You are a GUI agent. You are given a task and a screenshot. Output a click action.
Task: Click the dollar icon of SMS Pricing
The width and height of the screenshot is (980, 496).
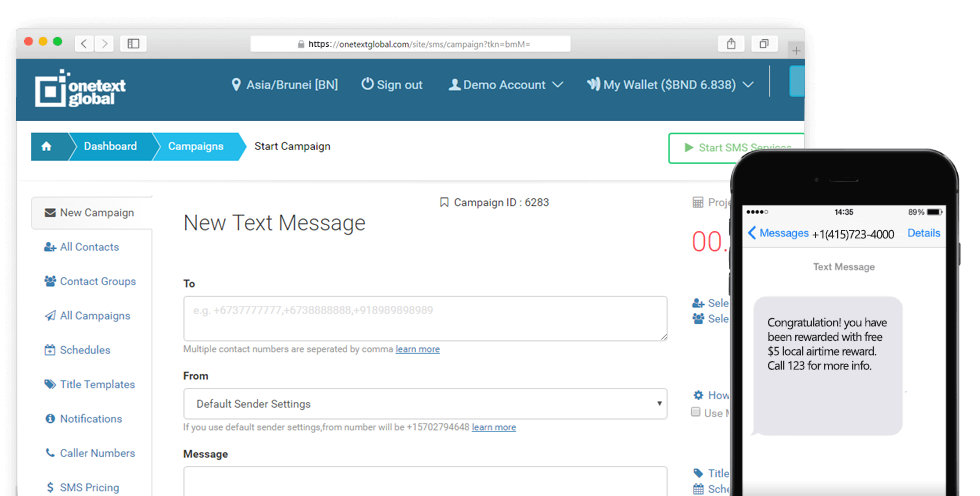pyautogui.click(x=50, y=487)
